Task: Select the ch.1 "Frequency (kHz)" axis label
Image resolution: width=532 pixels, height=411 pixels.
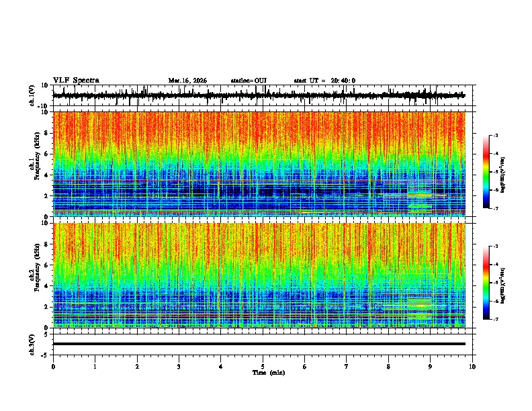Action: pyautogui.click(x=37, y=156)
